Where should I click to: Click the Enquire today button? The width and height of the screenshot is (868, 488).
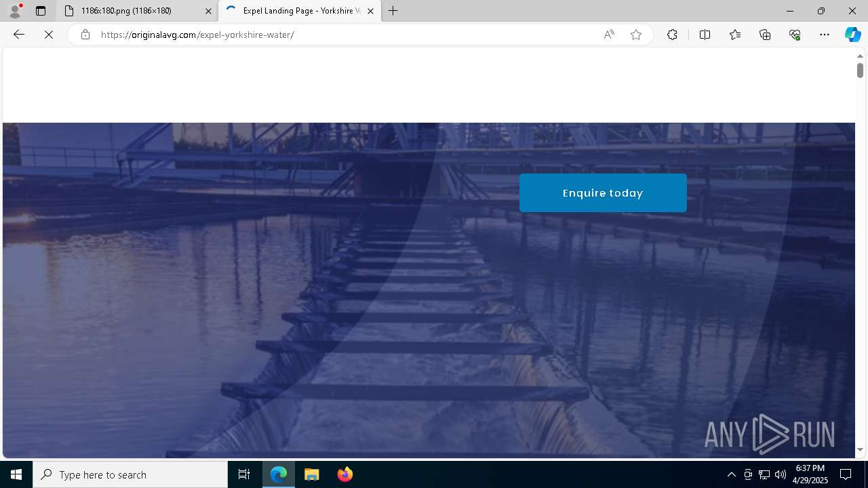pyautogui.click(x=603, y=193)
